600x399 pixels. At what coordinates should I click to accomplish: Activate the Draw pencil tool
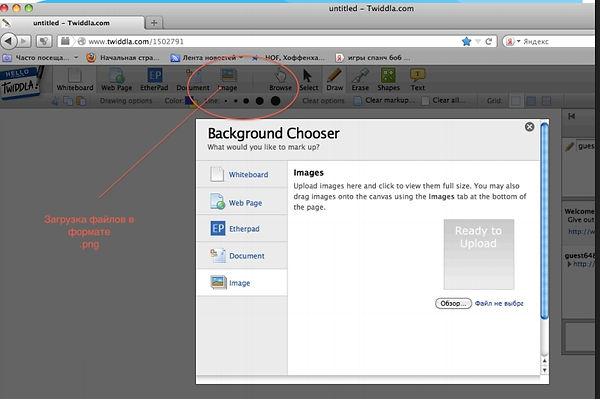click(x=334, y=80)
